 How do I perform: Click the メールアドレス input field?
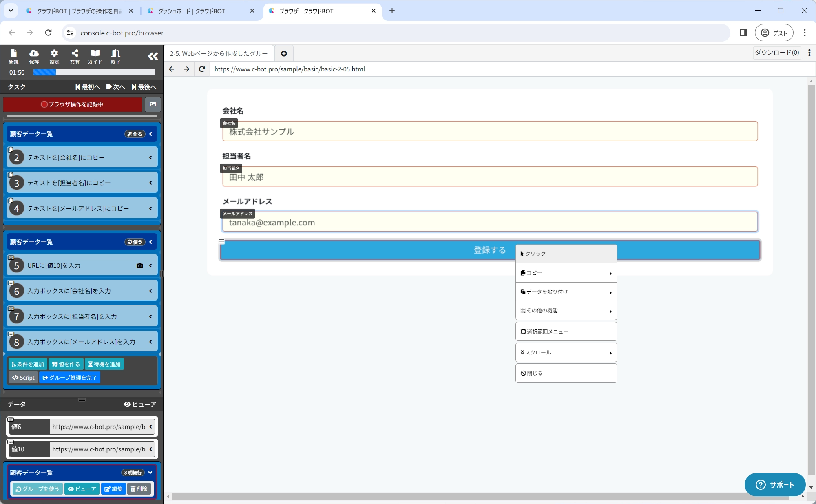tap(489, 223)
